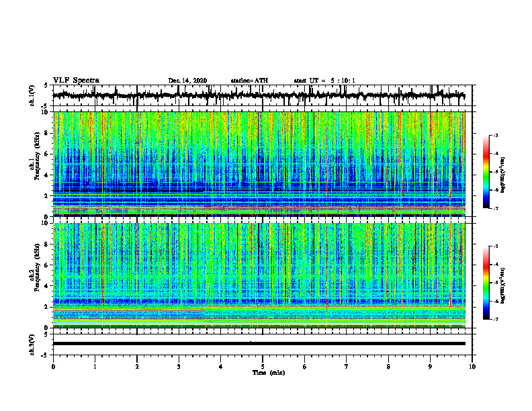Click time axis tick label "7"
Screen dimensions: 532x411
[x=347, y=367]
